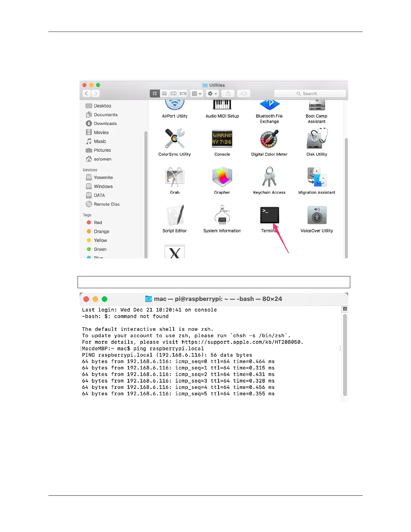This screenshot has height=532, width=411.
Task: Launch Migration Assistant icon
Action: [x=317, y=177]
